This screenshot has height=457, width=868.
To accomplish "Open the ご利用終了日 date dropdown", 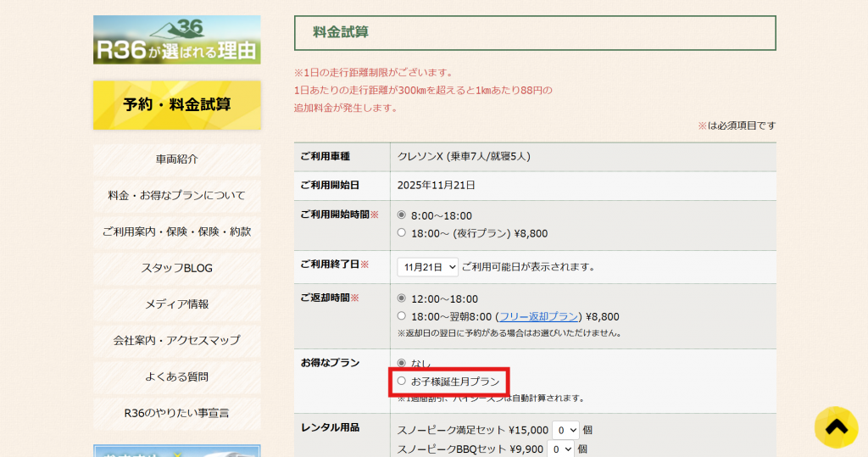I will click(427, 267).
